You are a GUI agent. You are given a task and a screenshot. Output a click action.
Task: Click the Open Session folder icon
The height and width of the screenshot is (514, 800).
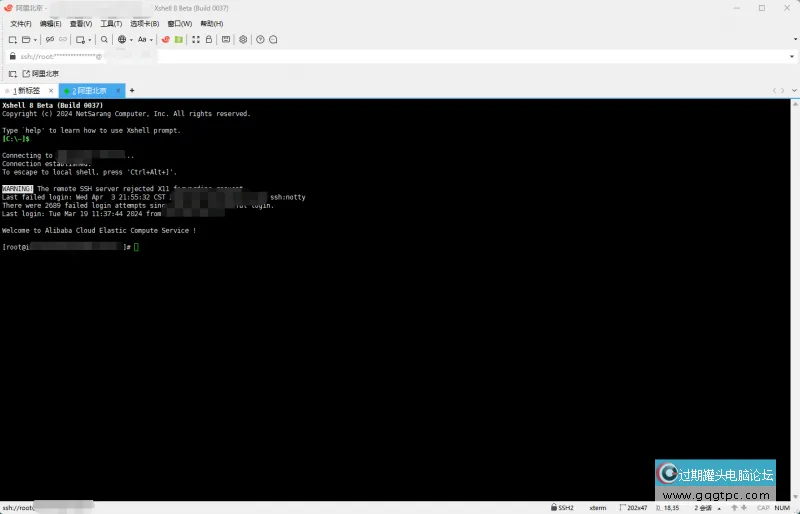[x=26, y=40]
